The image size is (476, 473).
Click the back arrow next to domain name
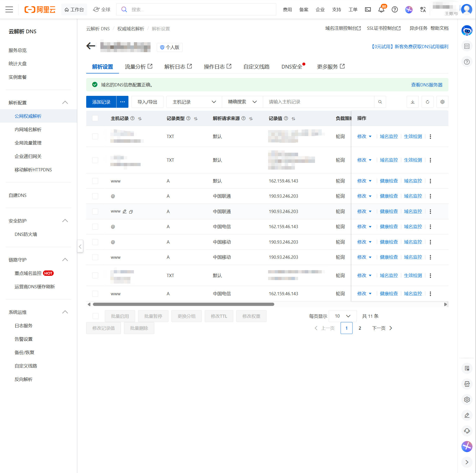pyautogui.click(x=91, y=46)
